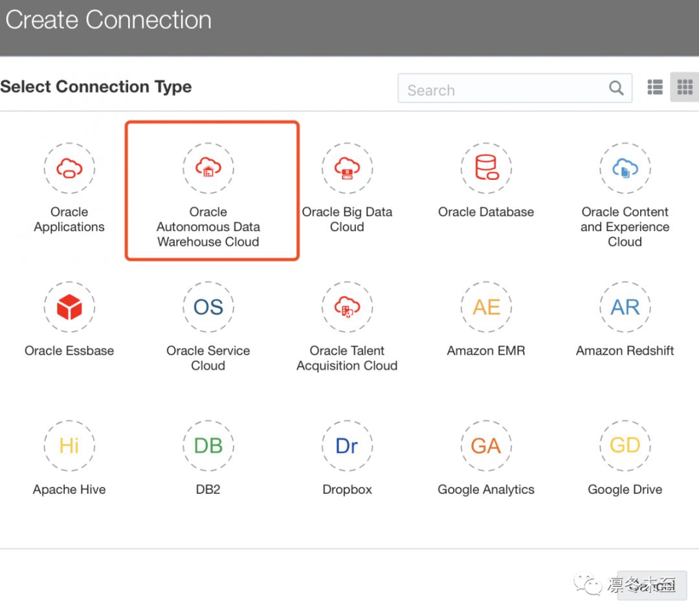
Task: Select the Apache Hive connection type
Action: coord(69,446)
